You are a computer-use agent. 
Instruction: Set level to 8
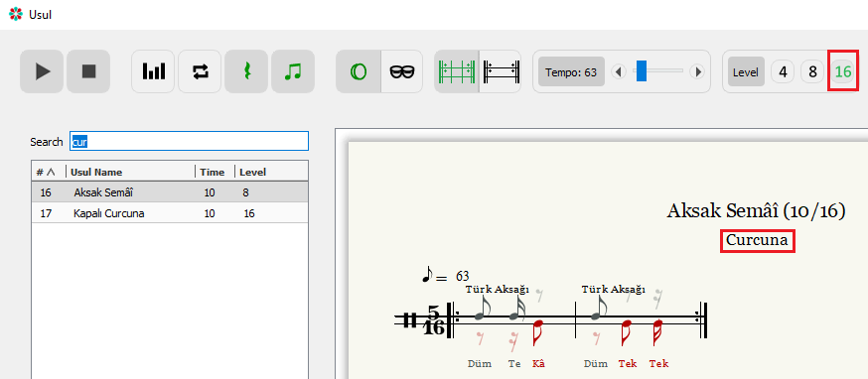812,71
